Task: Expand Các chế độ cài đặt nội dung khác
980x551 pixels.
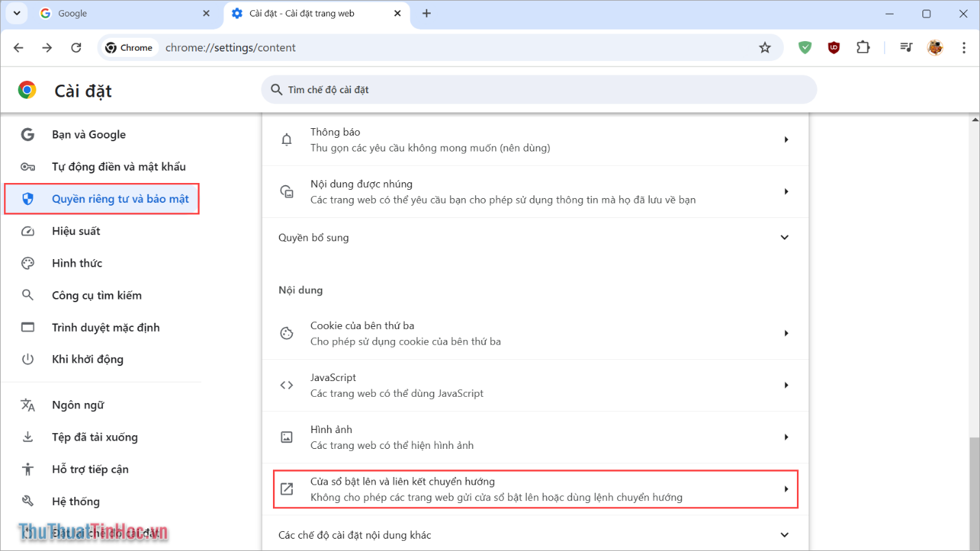Action: click(x=535, y=535)
